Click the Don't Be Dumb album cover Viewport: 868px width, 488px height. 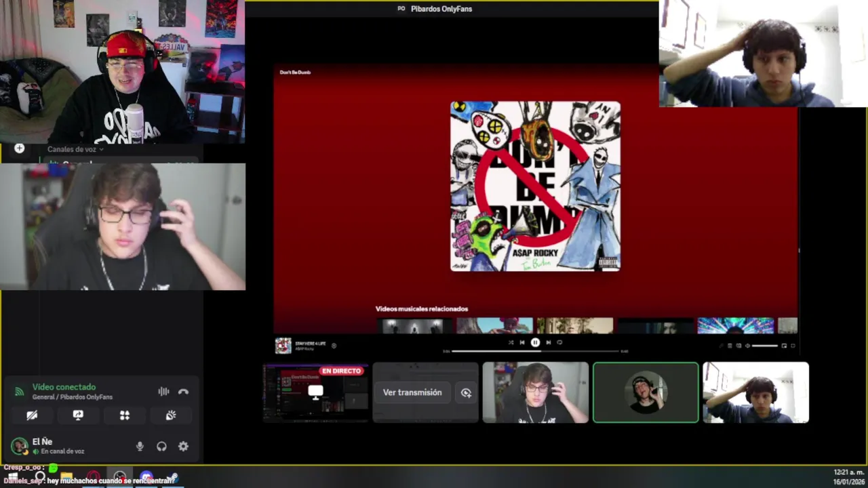click(535, 186)
